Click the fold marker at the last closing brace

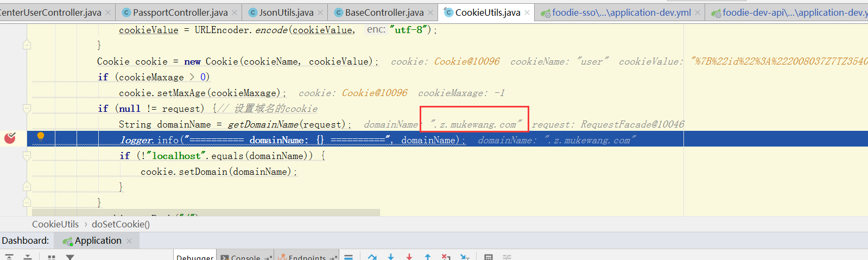coord(27,202)
